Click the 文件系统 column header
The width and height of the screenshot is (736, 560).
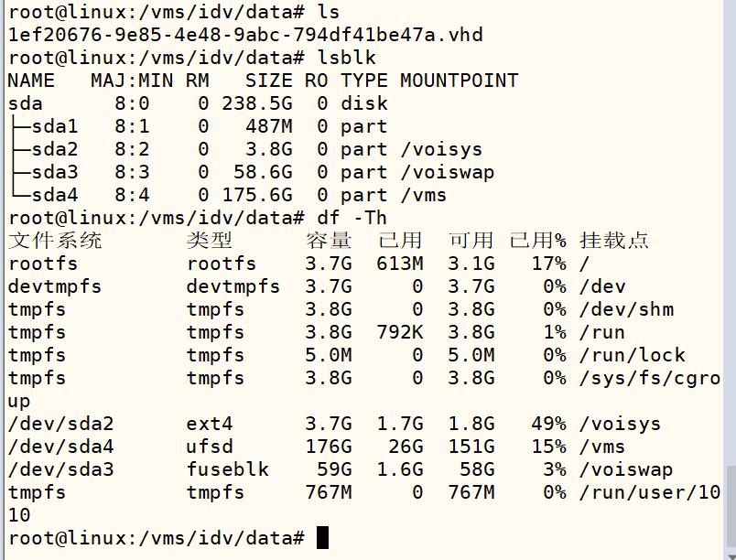pyautogui.click(x=55, y=241)
